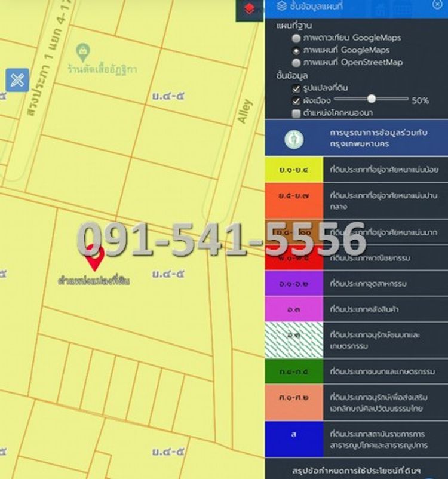This screenshot has width=448, height=479.
Task: Click the ผังเมือง opacity slider handle
Action: (372, 99)
